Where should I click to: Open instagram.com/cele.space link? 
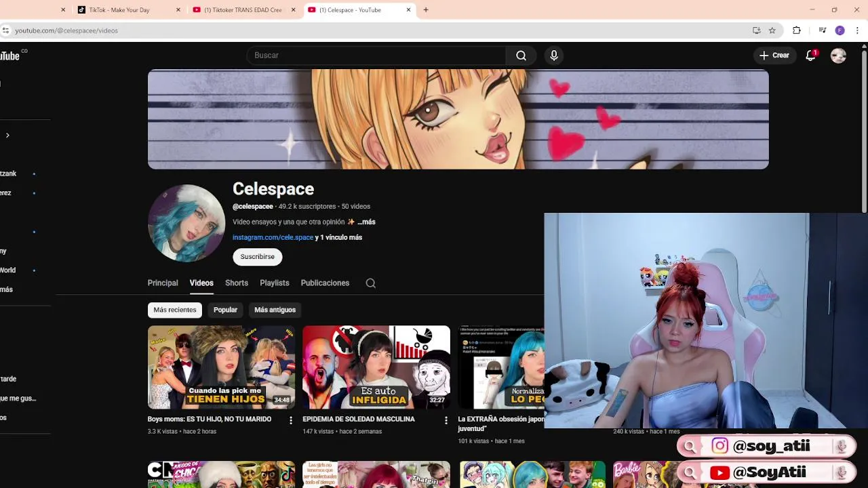point(273,237)
